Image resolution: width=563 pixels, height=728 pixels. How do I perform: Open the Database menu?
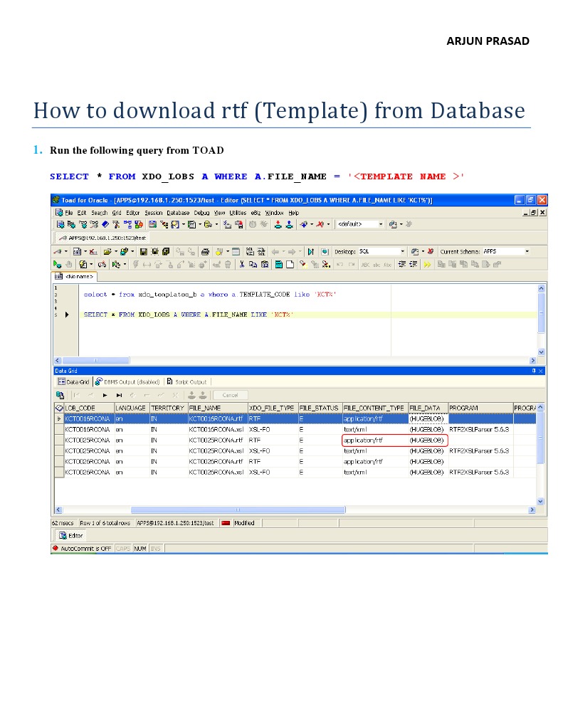coord(178,213)
